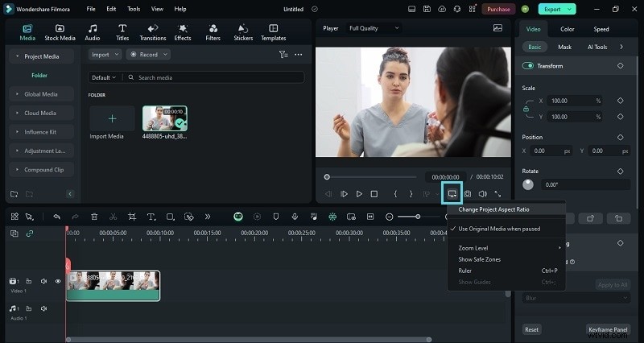Screen dimensions: 644x343
Task: Click the Purchase button
Action: (x=498, y=9)
